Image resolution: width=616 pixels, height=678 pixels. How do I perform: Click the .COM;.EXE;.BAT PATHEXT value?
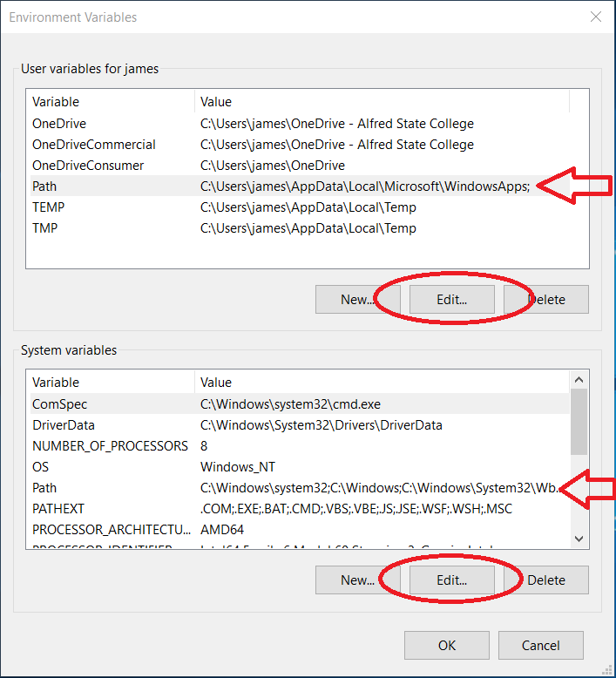(356, 509)
